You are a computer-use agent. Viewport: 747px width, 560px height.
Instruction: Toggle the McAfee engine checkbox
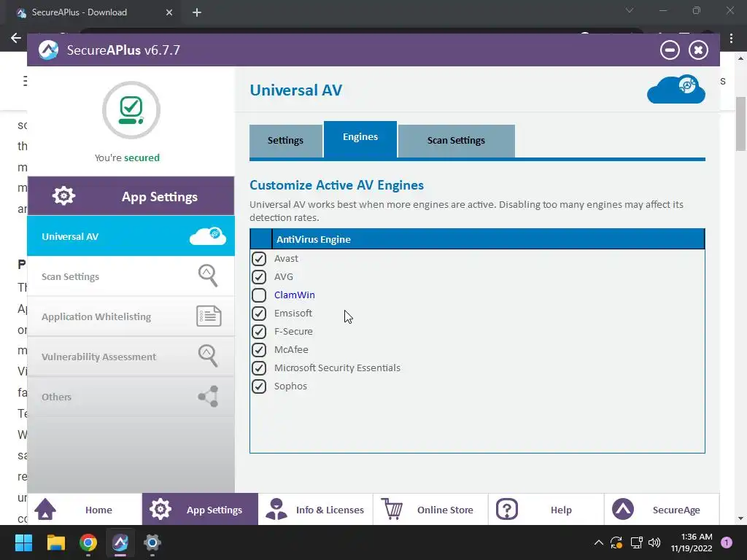point(259,349)
